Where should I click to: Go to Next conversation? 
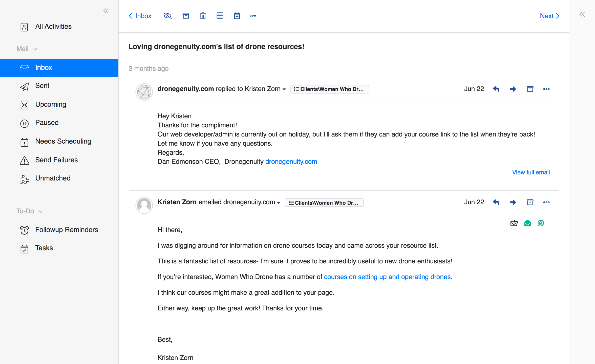549,16
